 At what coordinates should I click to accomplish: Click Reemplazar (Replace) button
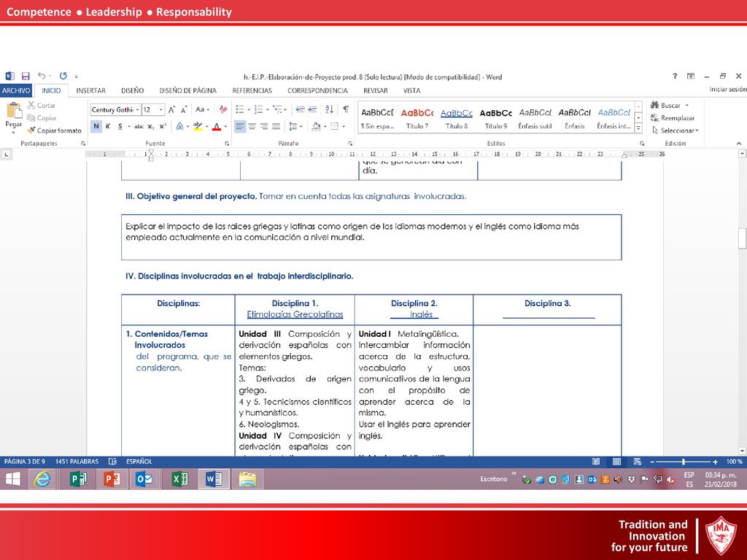(673, 117)
